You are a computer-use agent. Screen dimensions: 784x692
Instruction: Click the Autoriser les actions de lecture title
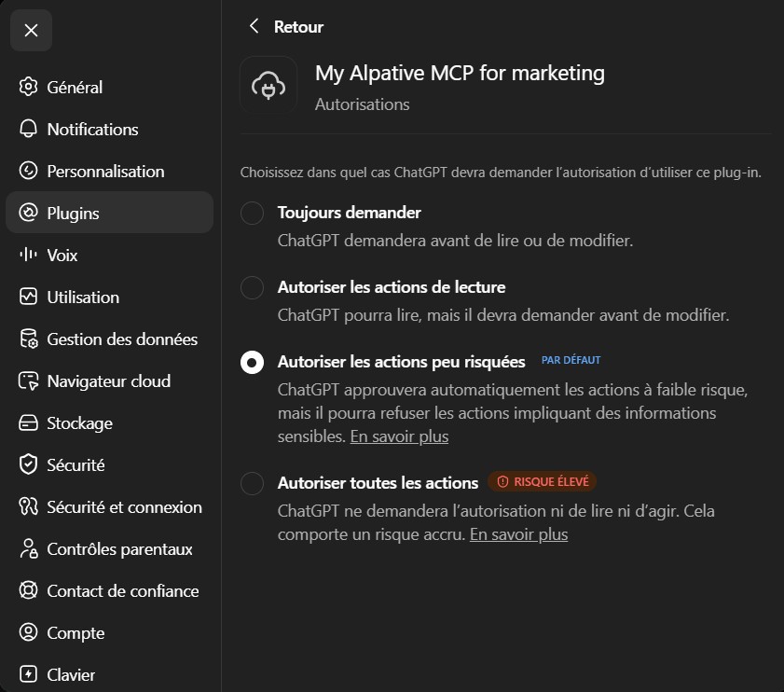tap(392, 287)
